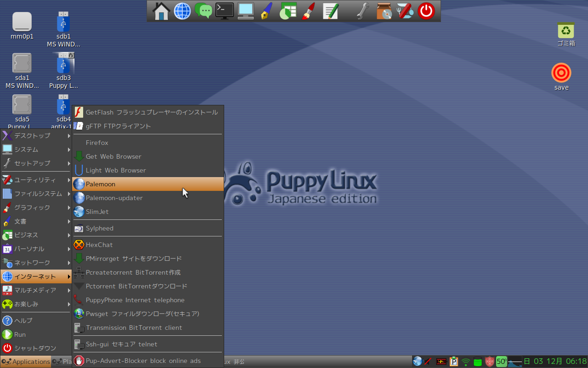The image size is (588, 368).
Task: Expand the デスクトップ submenu
Action: click(36, 136)
